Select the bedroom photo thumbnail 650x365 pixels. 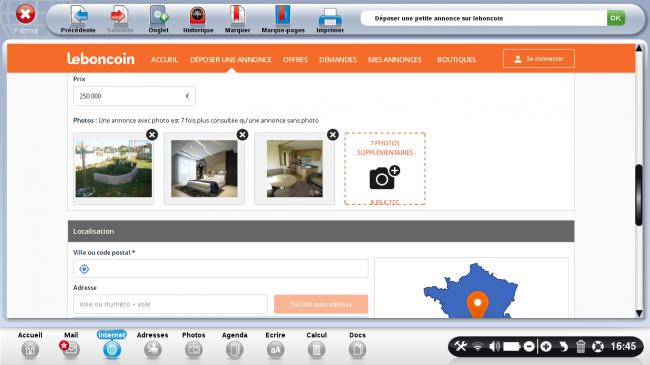(x=204, y=168)
